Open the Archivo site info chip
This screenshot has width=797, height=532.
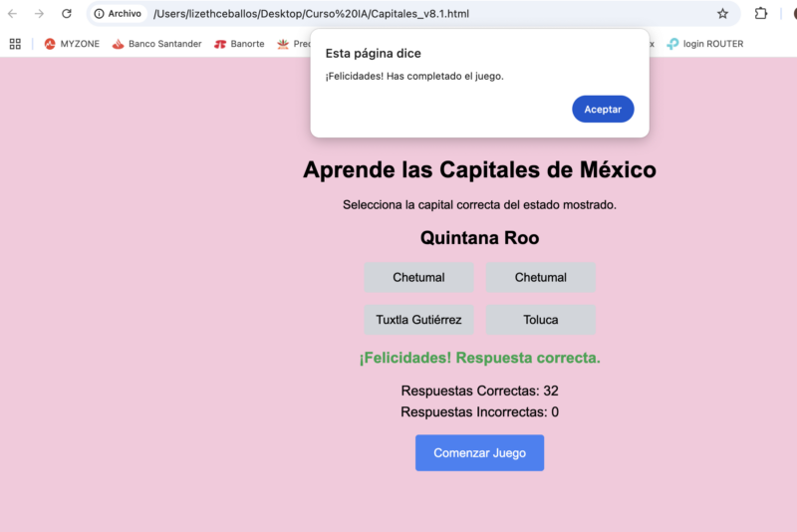118,14
